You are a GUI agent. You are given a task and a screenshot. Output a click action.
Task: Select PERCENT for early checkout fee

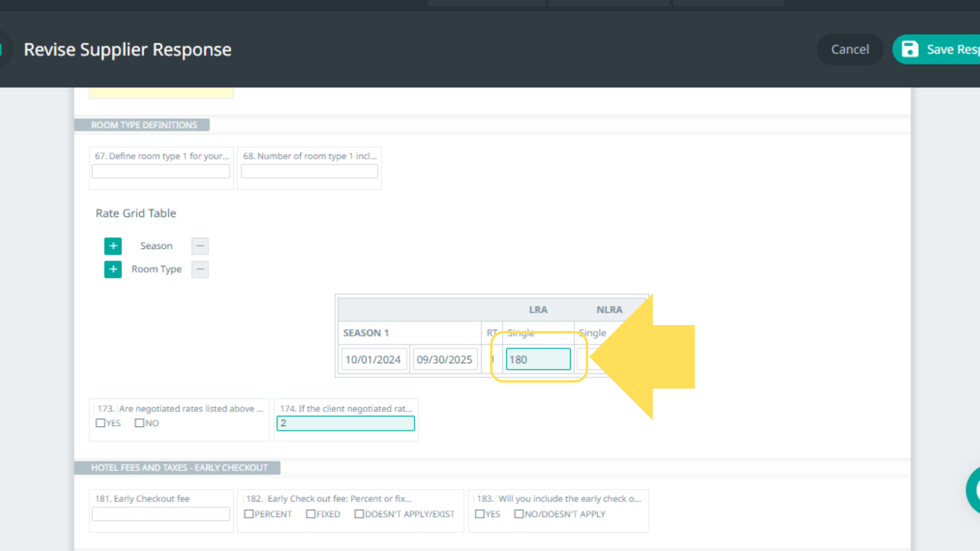click(249, 514)
